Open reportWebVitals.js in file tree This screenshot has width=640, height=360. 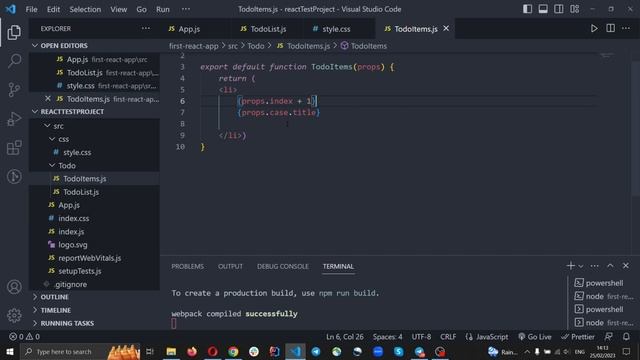click(89, 258)
